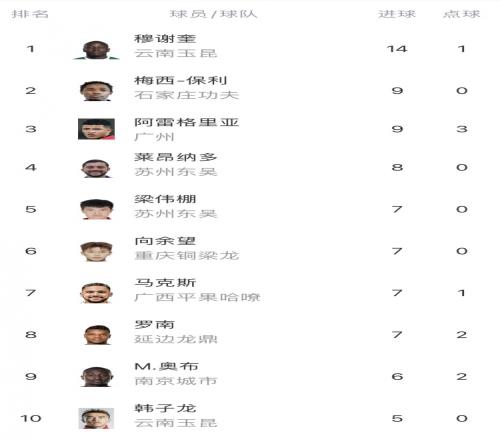Open 南京城市 team link

click(x=176, y=381)
